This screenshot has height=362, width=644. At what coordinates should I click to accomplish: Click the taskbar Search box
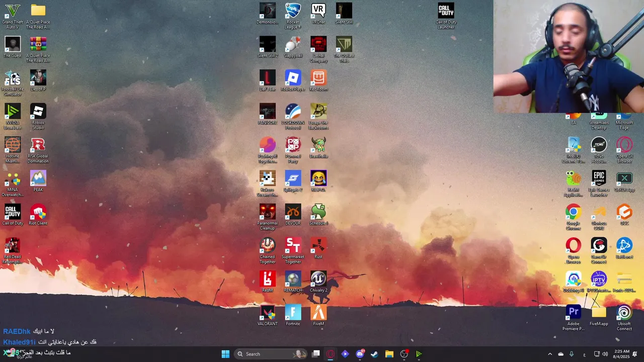[271, 354]
